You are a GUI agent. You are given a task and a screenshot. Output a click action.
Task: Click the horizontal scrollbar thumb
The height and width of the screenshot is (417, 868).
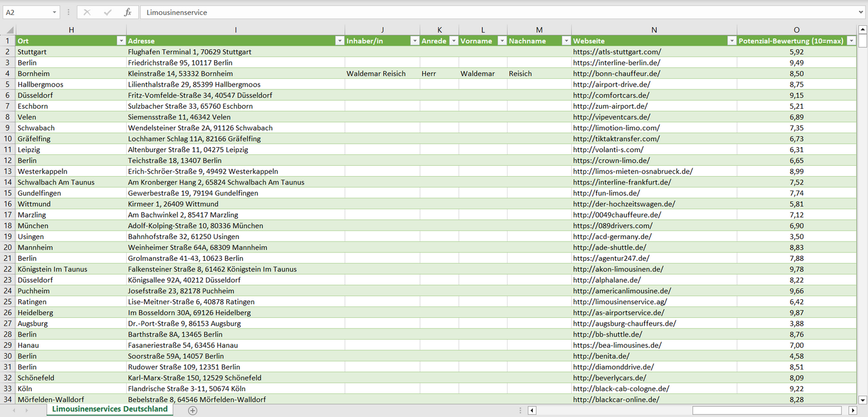click(x=768, y=410)
